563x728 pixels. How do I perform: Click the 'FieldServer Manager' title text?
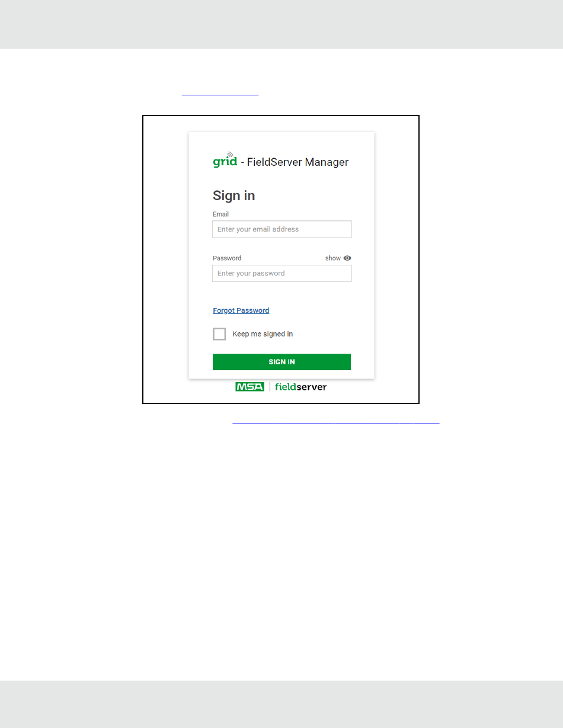click(x=298, y=162)
